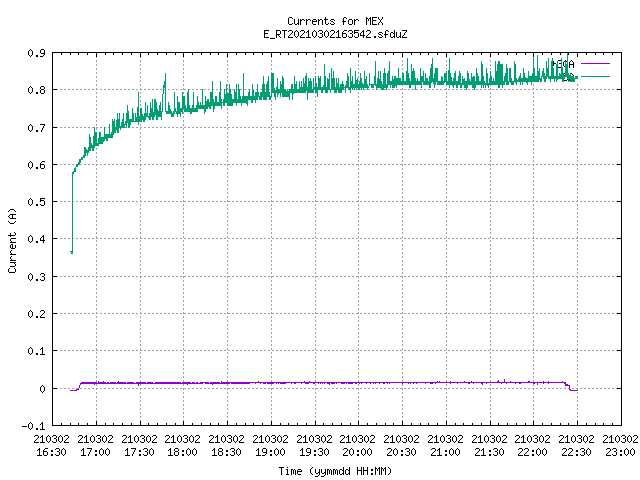The height and width of the screenshot is (480, 640).
Task: Click the 22:30 x-axis time label
Action: tap(576, 452)
